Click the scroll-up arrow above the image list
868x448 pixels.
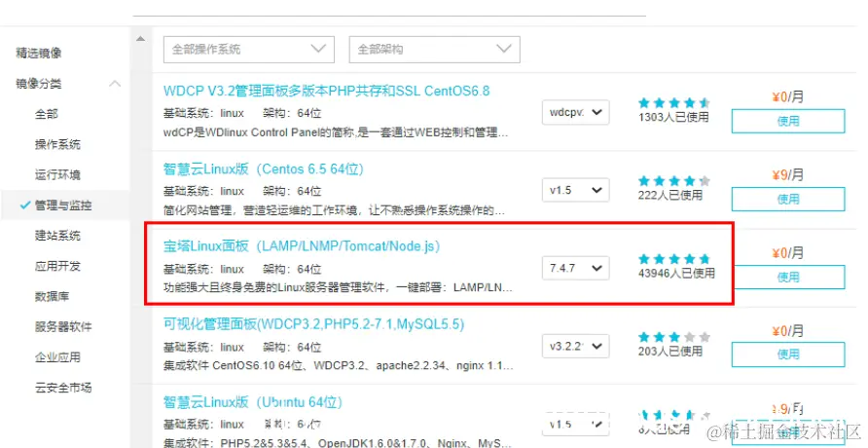140,39
